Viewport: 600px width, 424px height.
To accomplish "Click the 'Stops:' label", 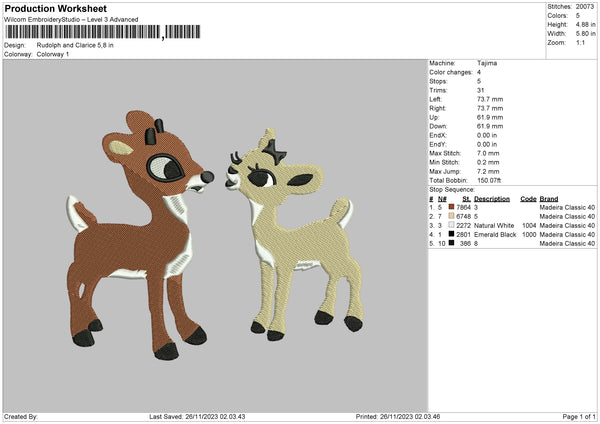I will pyautogui.click(x=438, y=81).
